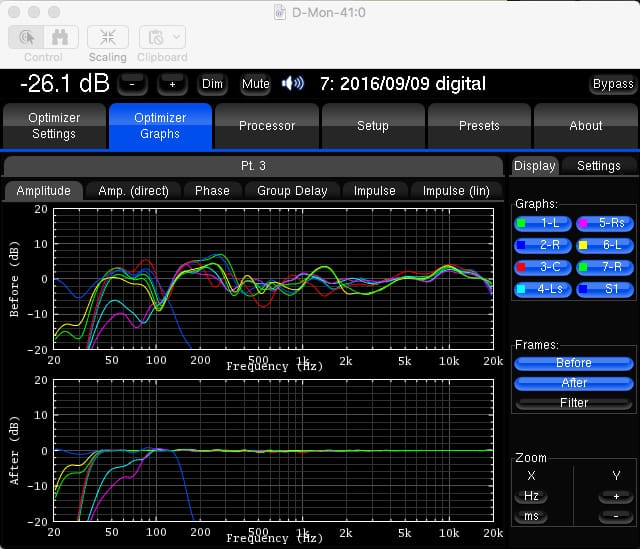Open the Setup tab
The height and width of the screenshot is (549, 640).
pos(373,126)
